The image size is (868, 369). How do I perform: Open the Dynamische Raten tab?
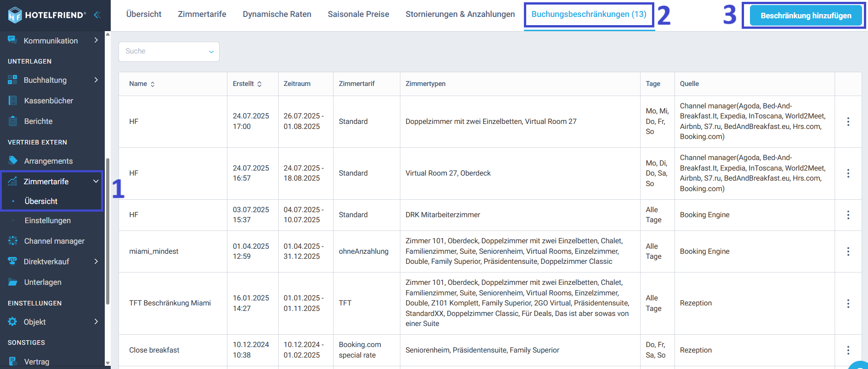point(277,14)
